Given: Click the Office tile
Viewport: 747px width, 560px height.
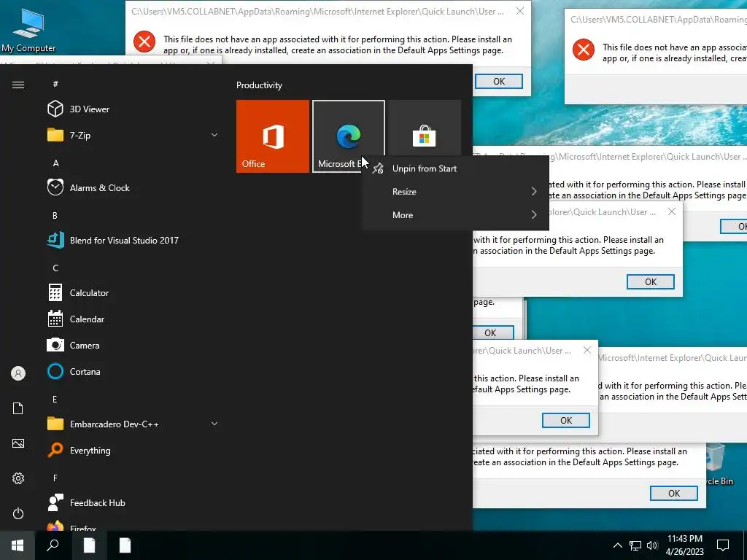Looking at the screenshot, I should [273, 136].
